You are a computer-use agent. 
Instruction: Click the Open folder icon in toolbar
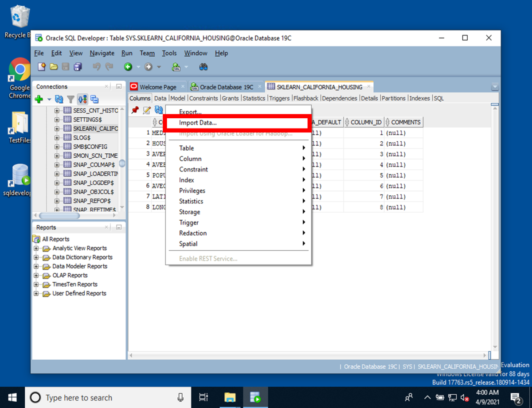[54, 67]
